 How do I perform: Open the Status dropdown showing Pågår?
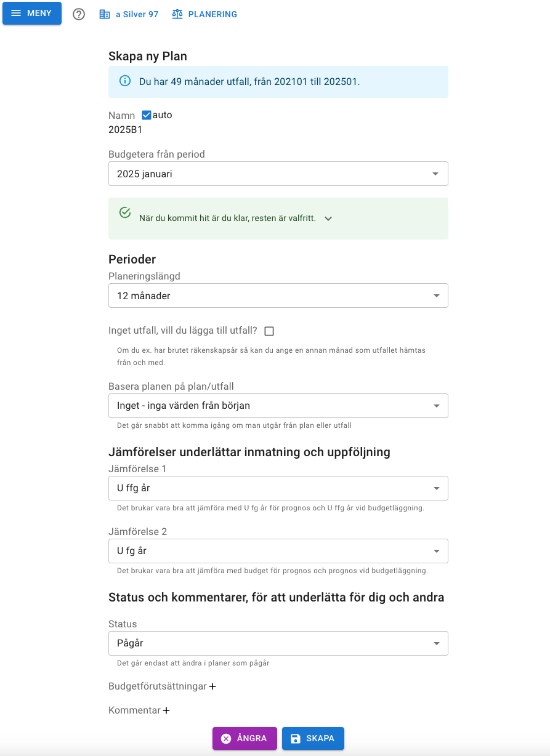point(278,643)
